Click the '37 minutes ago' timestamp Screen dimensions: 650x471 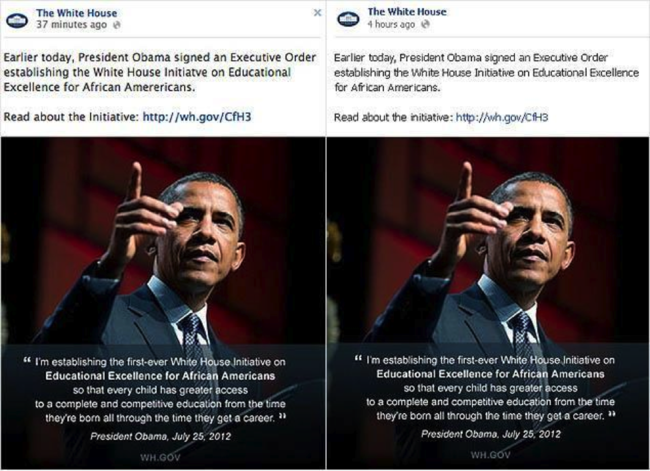pyautogui.click(x=71, y=25)
